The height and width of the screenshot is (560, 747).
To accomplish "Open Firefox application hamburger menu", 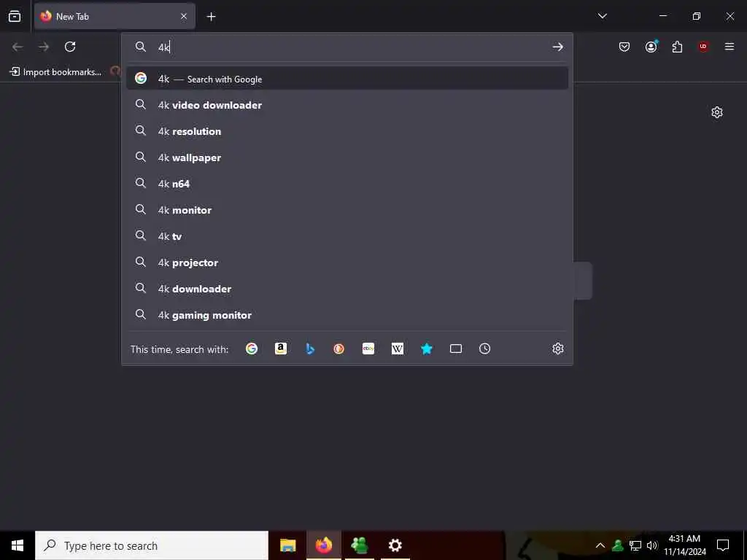I will (729, 47).
